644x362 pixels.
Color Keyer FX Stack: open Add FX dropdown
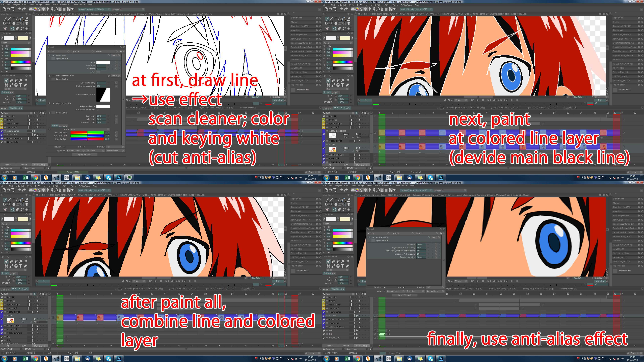coord(59,51)
